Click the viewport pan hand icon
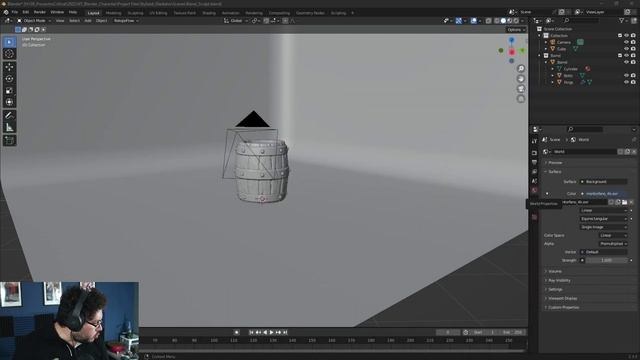Viewport: 640px width, 360px height. (521, 78)
